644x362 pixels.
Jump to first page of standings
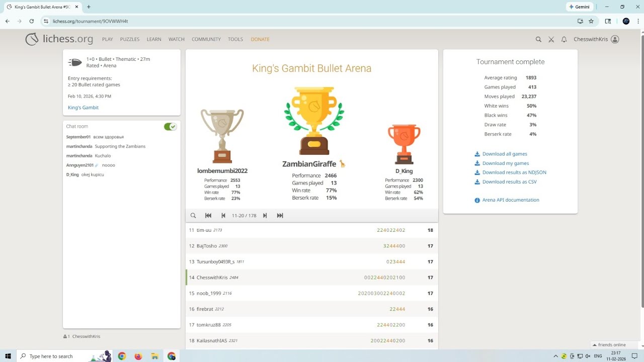coord(208,216)
